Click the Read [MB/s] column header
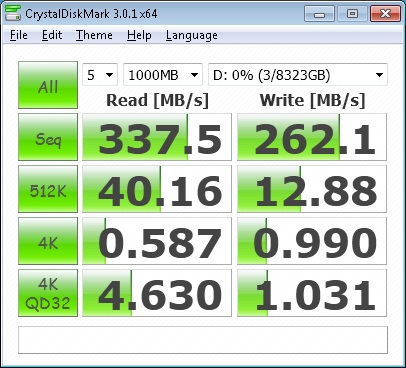 tap(157, 100)
